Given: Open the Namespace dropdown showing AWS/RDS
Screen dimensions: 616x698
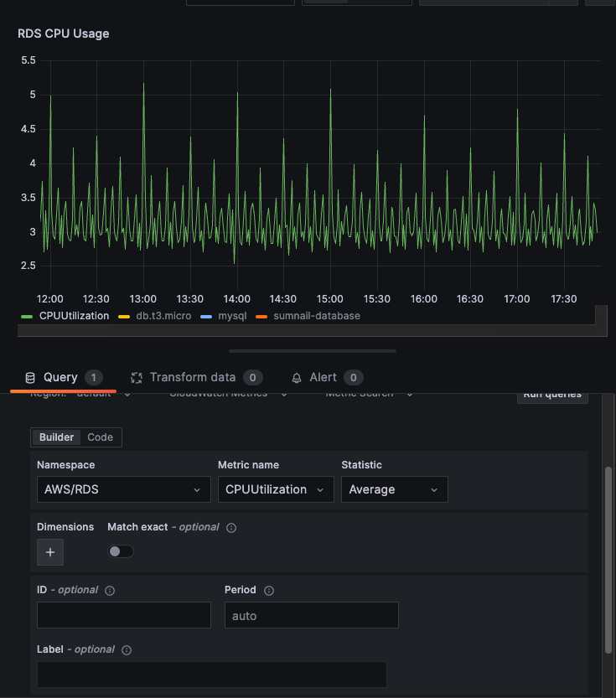Looking at the screenshot, I should click(x=124, y=489).
